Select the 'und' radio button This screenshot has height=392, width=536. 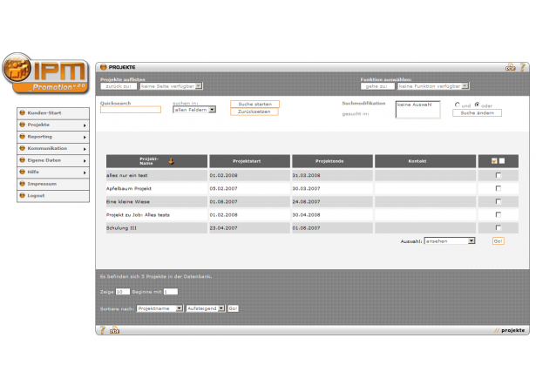tap(457, 105)
